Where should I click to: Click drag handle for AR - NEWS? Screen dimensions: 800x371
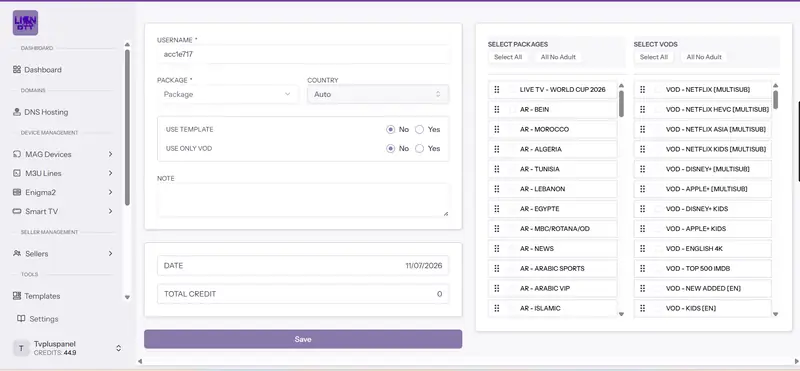[x=497, y=249]
